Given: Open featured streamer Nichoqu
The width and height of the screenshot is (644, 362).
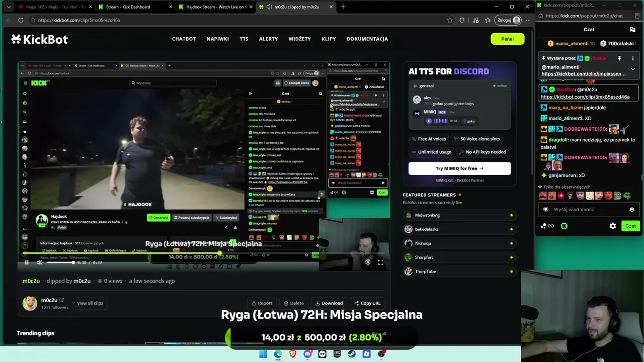Looking at the screenshot, I should pos(459,243).
